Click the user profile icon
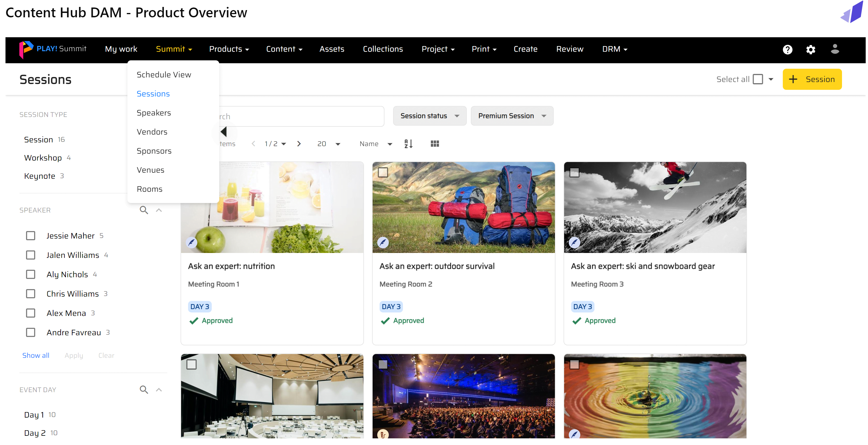Image resolution: width=868 pixels, height=445 pixels. point(835,49)
